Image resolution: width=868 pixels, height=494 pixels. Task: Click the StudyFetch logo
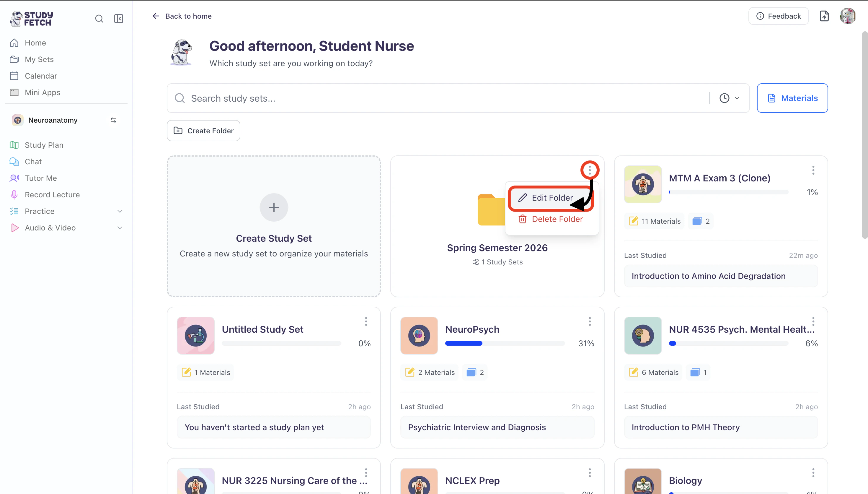tap(32, 18)
